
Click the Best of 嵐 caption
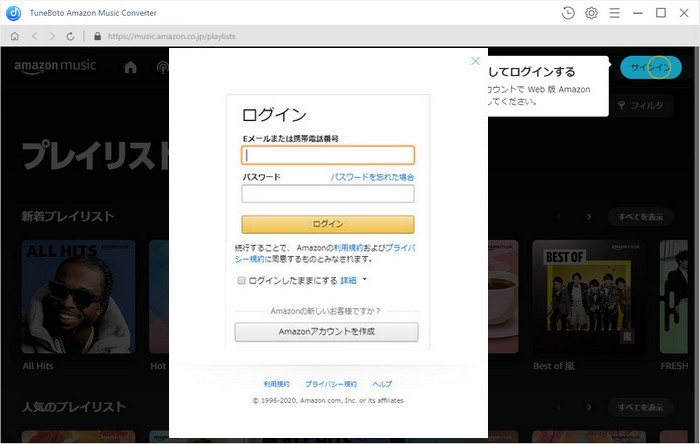click(x=554, y=366)
